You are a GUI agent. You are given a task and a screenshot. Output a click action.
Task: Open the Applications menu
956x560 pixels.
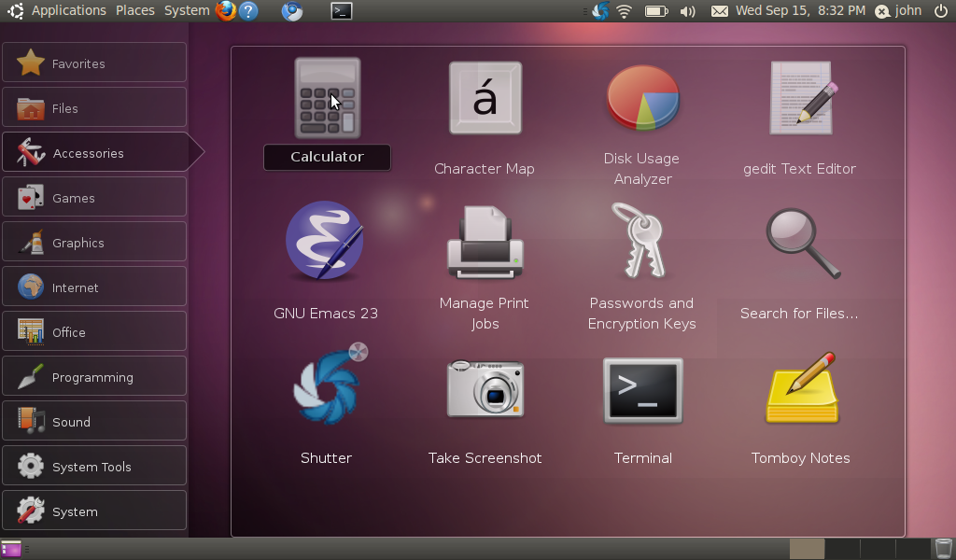(x=68, y=10)
